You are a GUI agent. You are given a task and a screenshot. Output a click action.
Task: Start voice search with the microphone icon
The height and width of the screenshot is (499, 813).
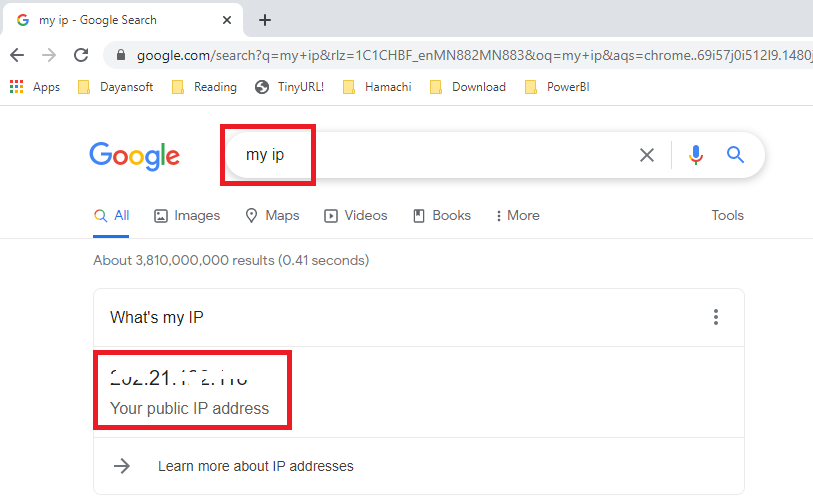point(696,155)
